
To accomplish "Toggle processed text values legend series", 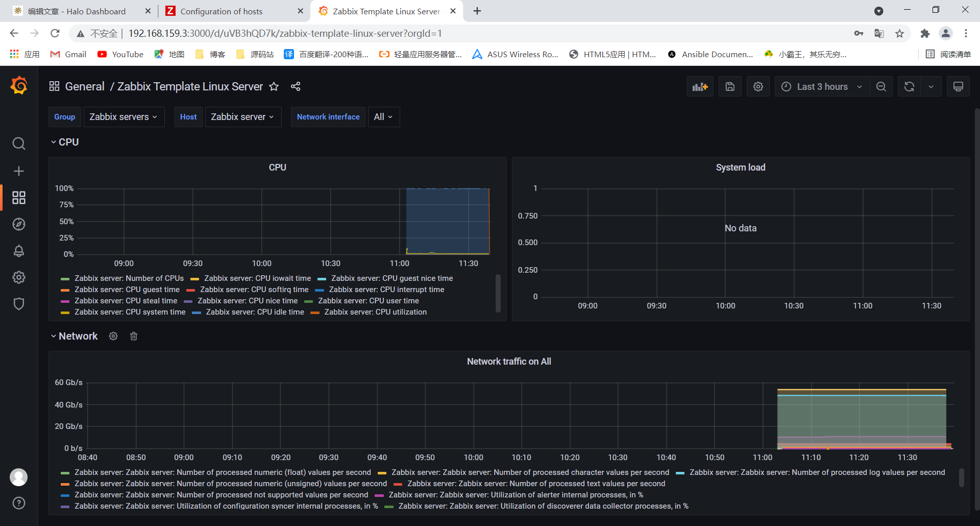I will click(x=536, y=484).
